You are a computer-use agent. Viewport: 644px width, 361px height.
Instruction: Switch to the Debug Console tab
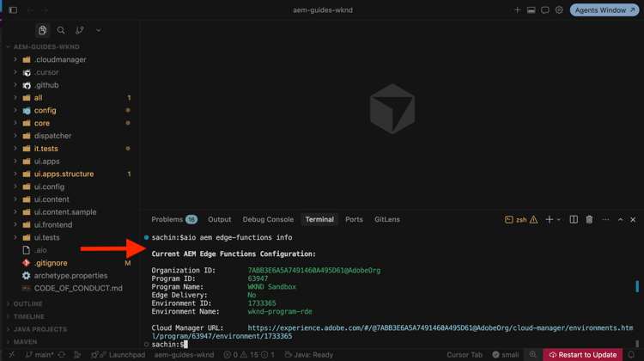coord(268,219)
